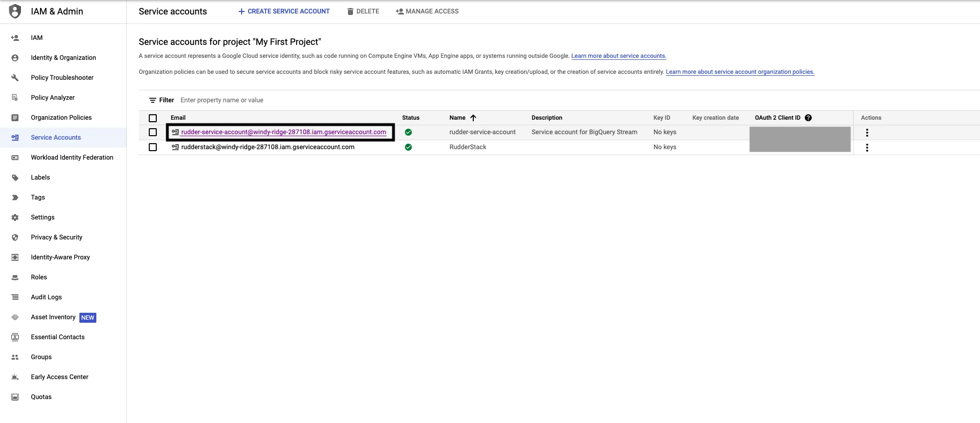Open service account organization policies link
This screenshot has height=423, width=980.
[740, 72]
